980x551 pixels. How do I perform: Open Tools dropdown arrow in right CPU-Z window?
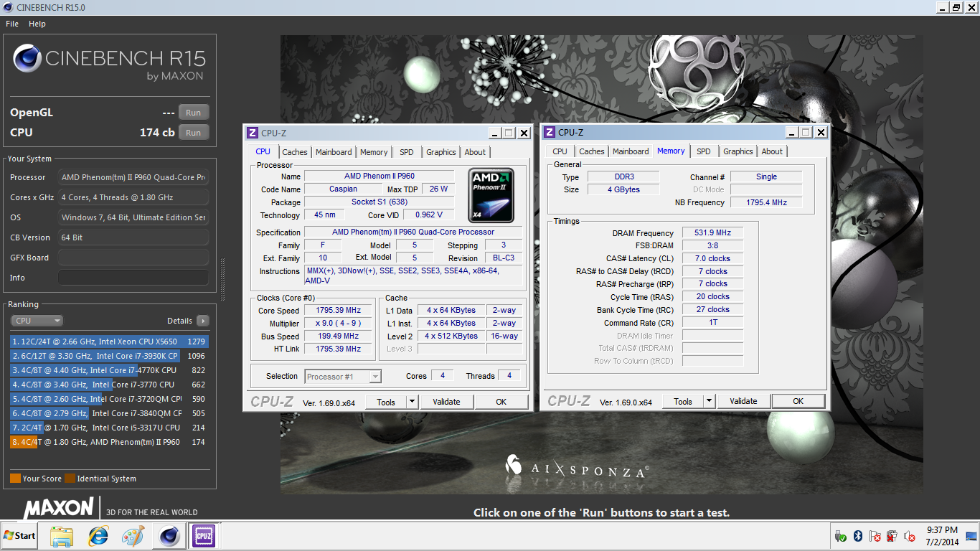[710, 401]
